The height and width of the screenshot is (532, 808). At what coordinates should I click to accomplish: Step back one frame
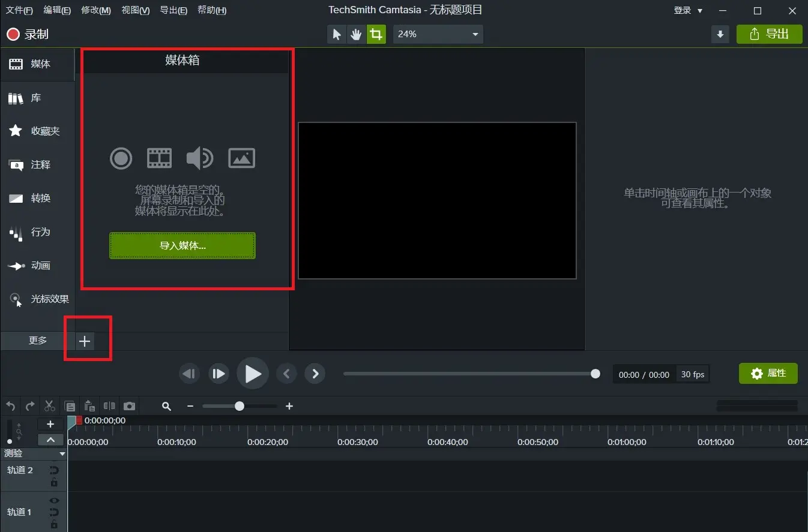(189, 374)
